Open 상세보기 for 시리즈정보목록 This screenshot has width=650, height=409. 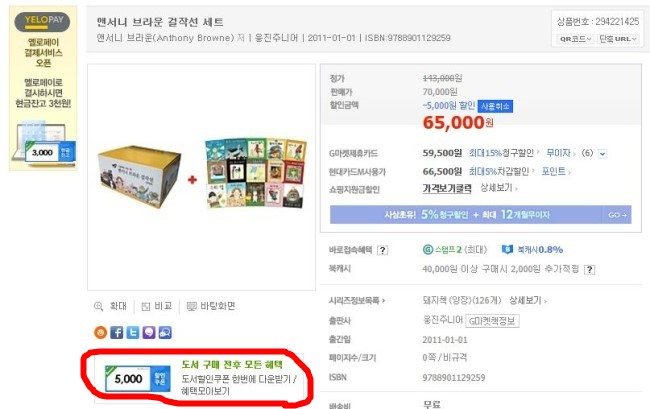click(x=527, y=300)
